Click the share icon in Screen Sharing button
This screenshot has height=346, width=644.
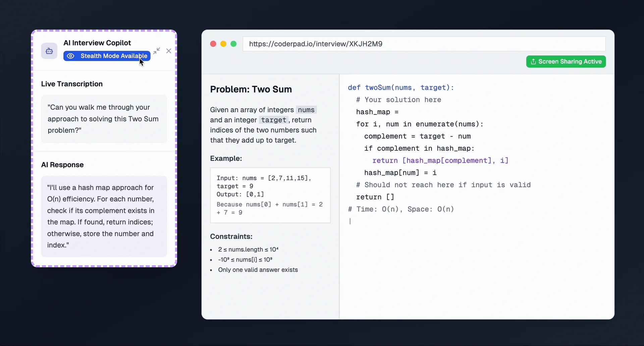(533, 62)
